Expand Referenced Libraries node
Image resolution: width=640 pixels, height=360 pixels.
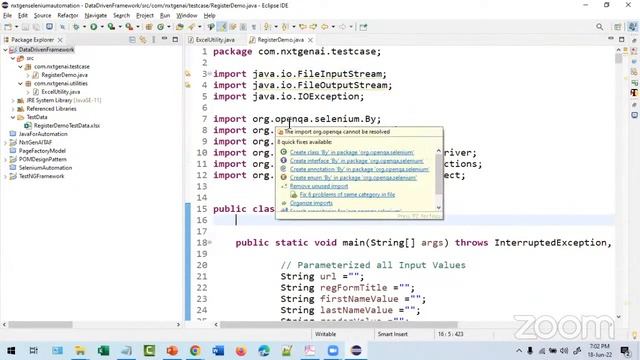(13, 109)
